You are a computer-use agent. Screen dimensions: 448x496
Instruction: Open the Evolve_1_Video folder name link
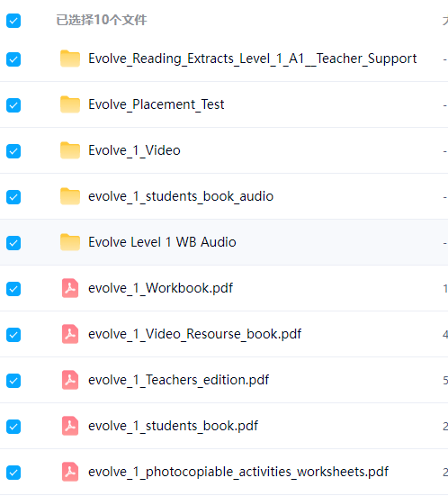[x=134, y=150]
